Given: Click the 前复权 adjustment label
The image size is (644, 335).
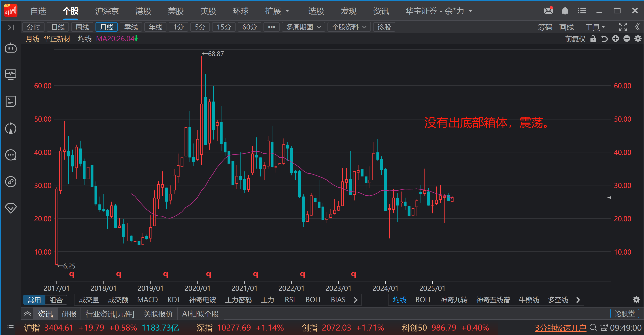Looking at the screenshot, I should tap(575, 39).
